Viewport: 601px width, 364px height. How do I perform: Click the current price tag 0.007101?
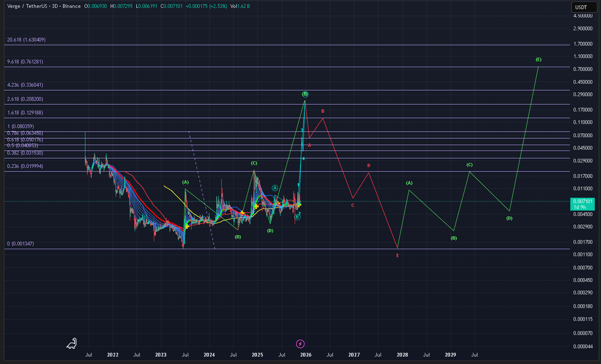click(x=583, y=201)
